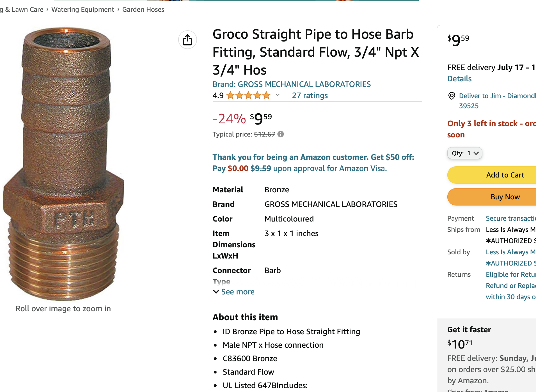This screenshot has height=392, width=536.
Task: Open the 27 ratings link
Action: click(x=310, y=96)
